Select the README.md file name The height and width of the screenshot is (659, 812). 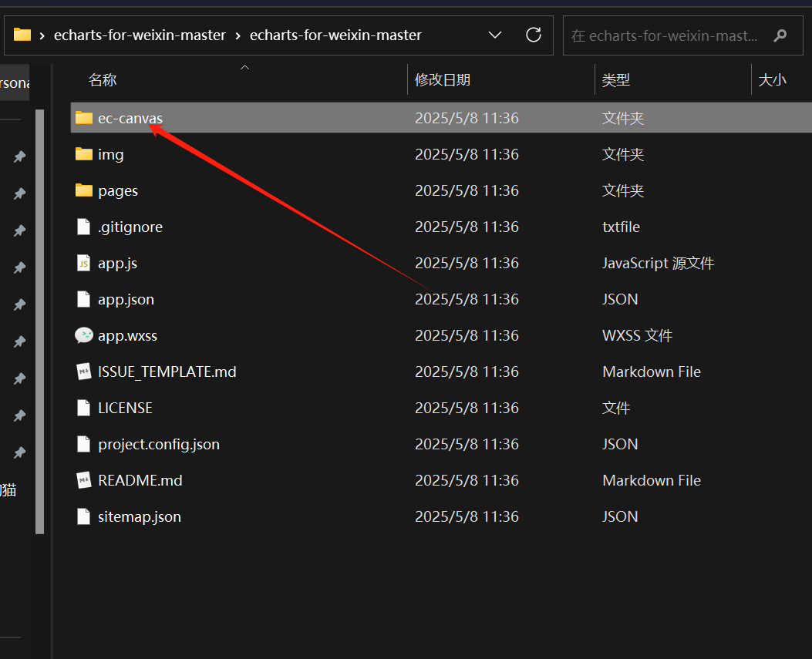pyautogui.click(x=140, y=480)
